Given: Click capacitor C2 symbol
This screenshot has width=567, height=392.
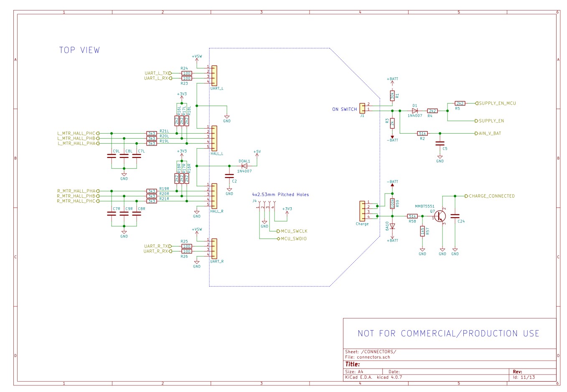Looking at the screenshot, I should tap(229, 176).
